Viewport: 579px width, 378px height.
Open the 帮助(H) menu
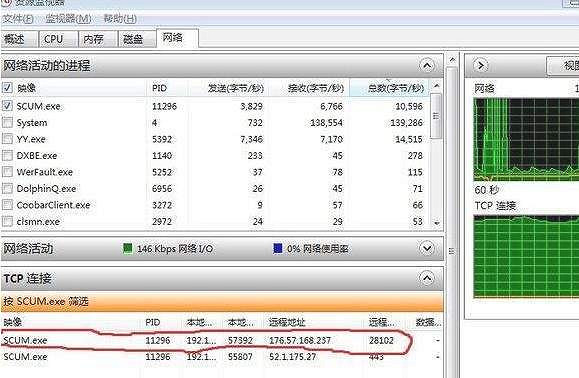pos(120,18)
